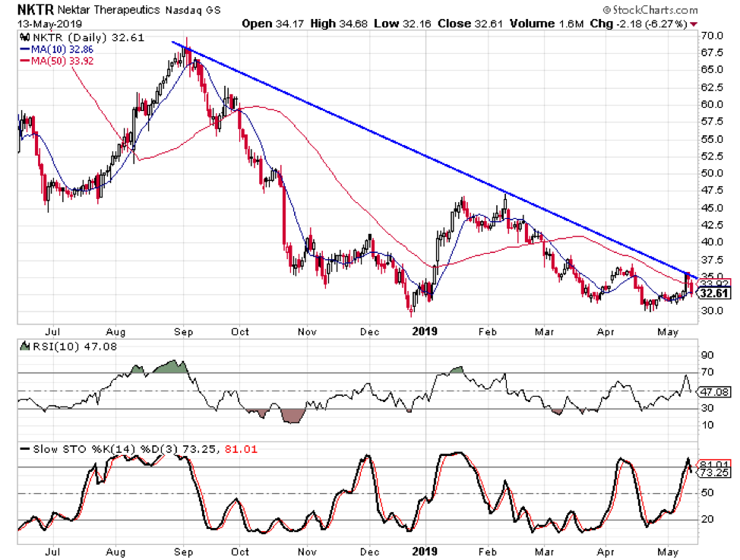Click the High 34.68 quote value
Image resolution: width=740 pixels, height=560 pixels.
pos(338,24)
